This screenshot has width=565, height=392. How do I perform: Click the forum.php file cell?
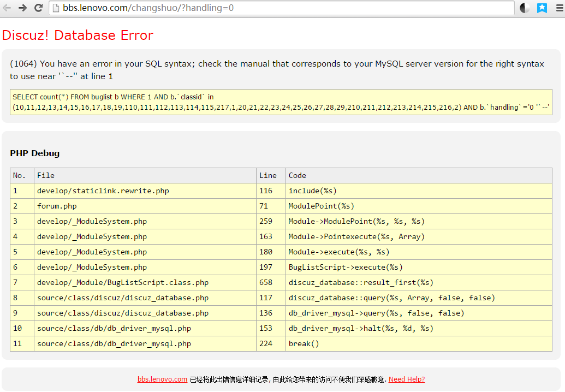point(145,206)
